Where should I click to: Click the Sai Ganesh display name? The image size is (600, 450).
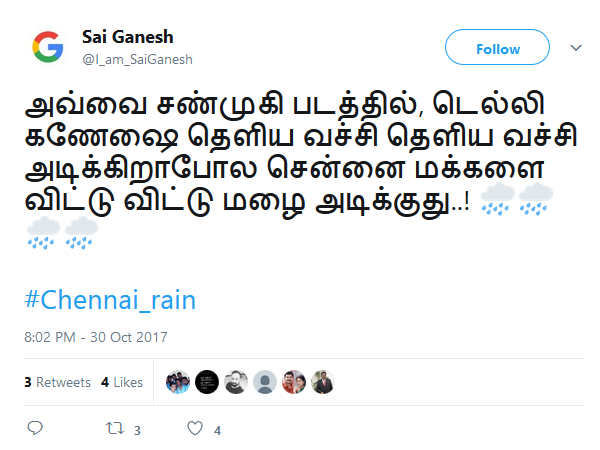[127, 37]
